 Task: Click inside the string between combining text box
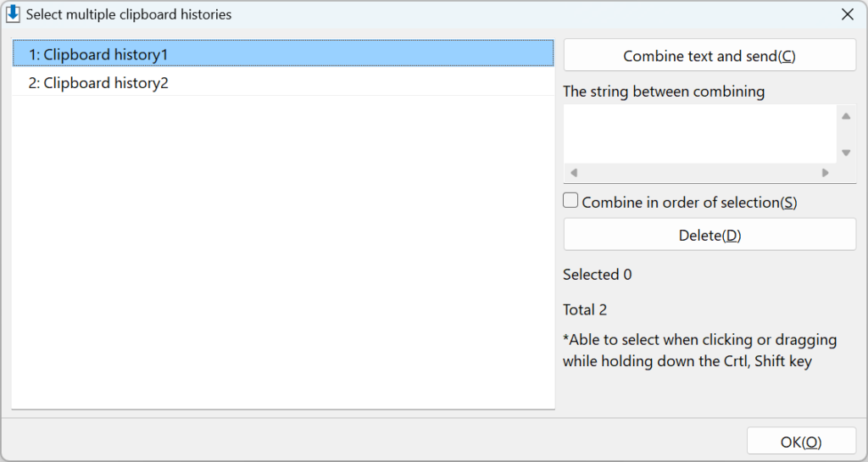point(699,133)
